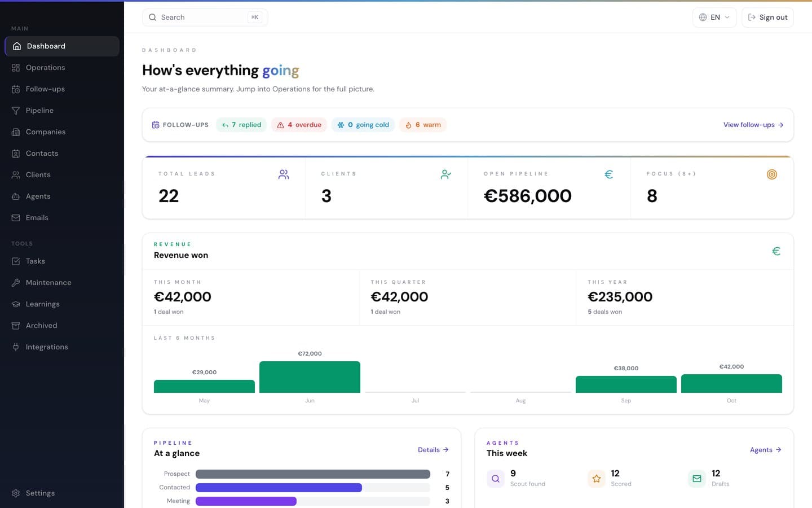The image size is (812, 508).
Task: Click the Sep €38,000 bar
Action: pyautogui.click(x=626, y=384)
